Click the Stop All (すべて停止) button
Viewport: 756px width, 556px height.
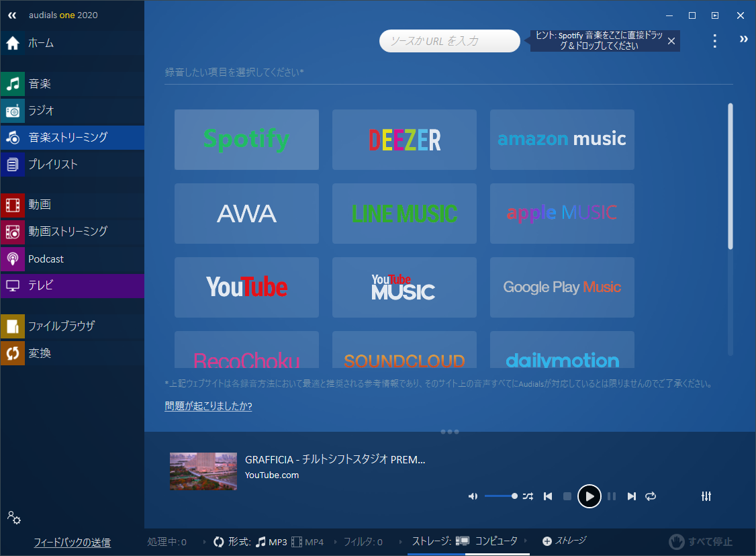click(700, 541)
